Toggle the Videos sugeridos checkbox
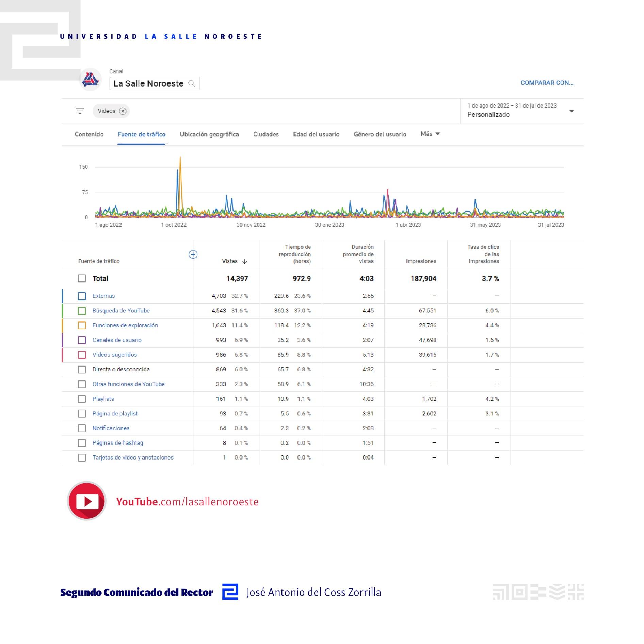This screenshot has height=644, width=644. (x=82, y=355)
